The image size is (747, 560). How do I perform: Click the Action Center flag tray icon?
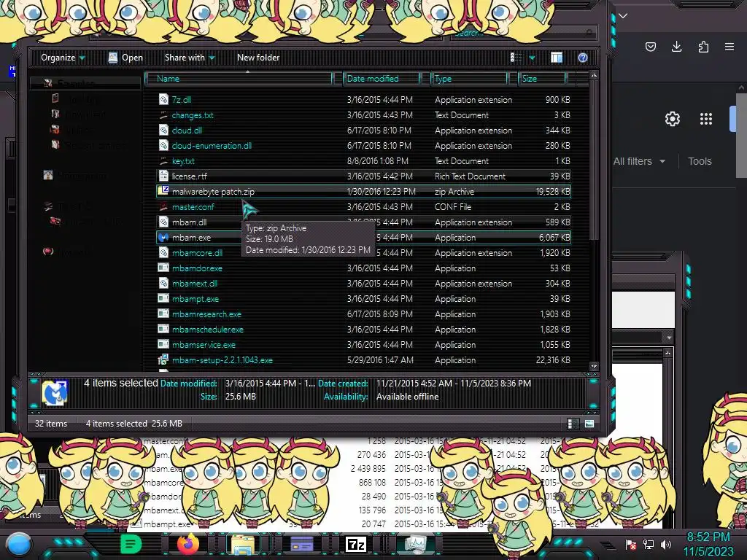(631, 544)
